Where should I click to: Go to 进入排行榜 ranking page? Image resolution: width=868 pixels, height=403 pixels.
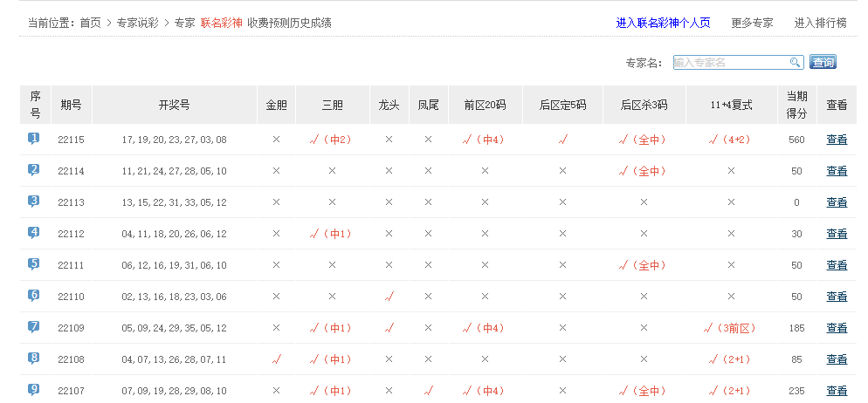[x=820, y=23]
